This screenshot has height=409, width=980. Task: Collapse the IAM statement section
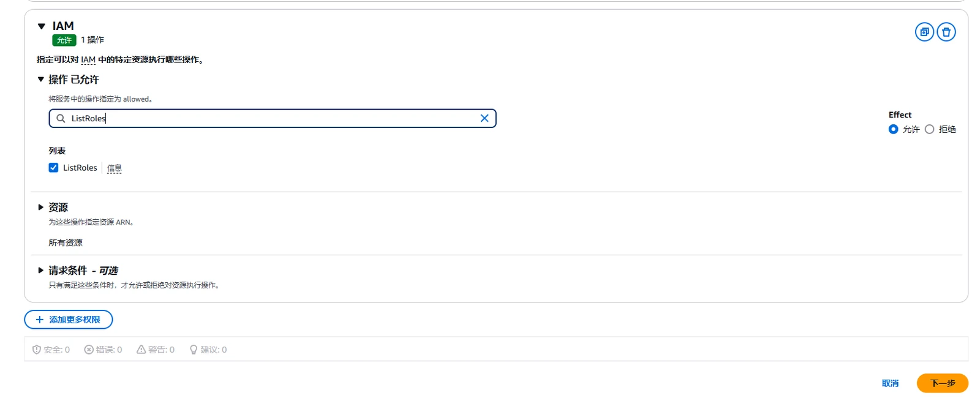click(42, 26)
